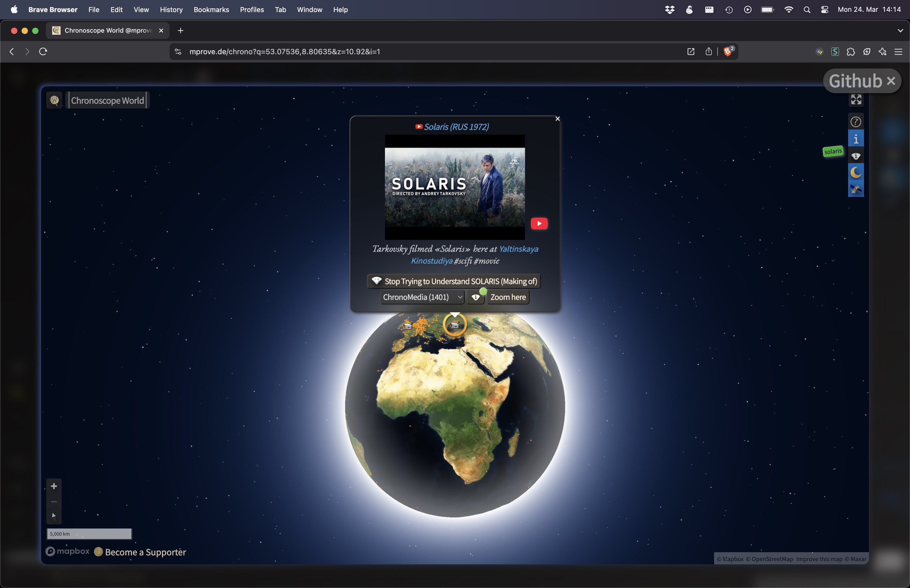Click Improve this map link
This screenshot has height=588, width=910.
coord(819,559)
